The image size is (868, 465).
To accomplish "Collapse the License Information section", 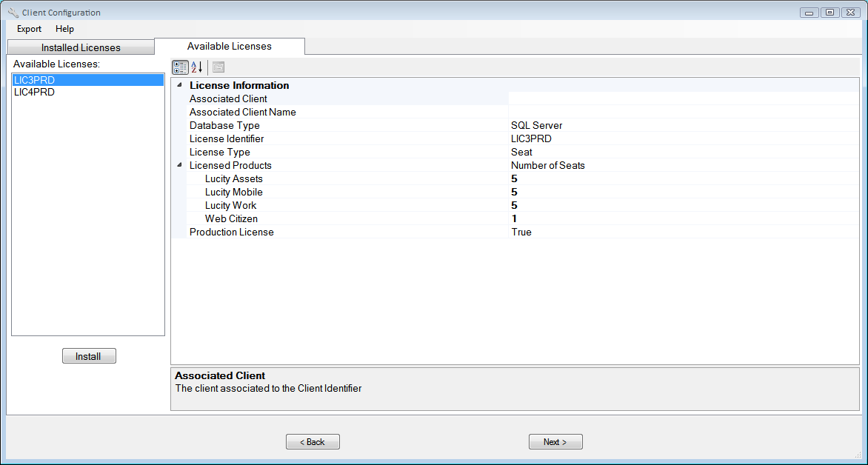I will tap(179, 85).
